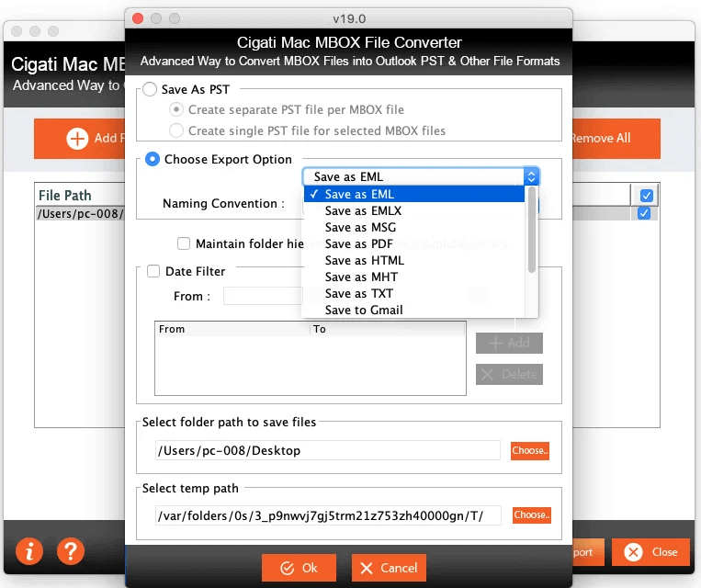This screenshot has height=588, width=701.
Task: Pick Save as HTML option
Action: 414,260
